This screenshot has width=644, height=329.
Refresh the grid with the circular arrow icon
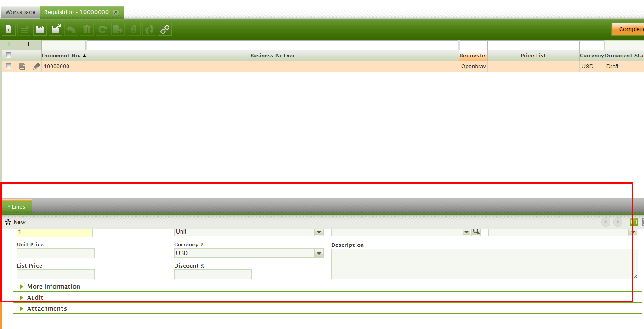(x=102, y=30)
